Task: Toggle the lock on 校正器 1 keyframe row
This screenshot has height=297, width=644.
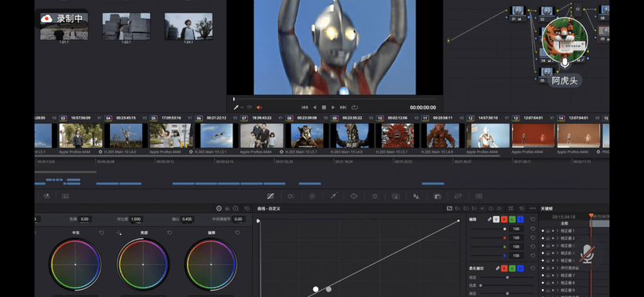Action: [x=548, y=231]
